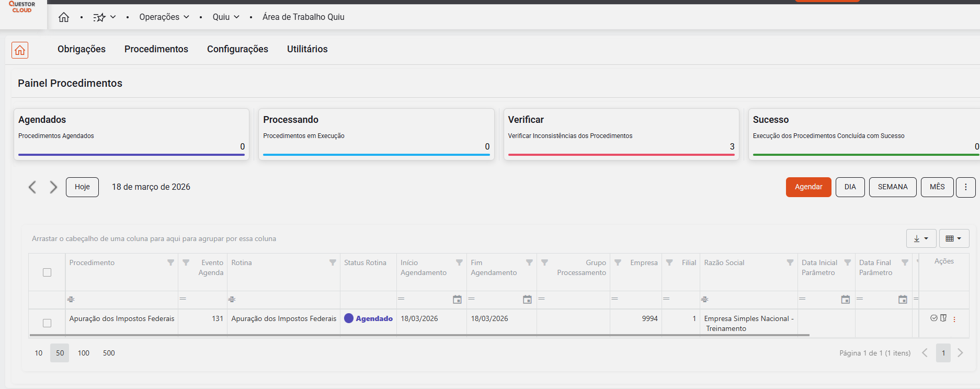Image resolution: width=980 pixels, height=389 pixels.
Task: Open the export download dropdown
Action: pyautogui.click(x=921, y=238)
